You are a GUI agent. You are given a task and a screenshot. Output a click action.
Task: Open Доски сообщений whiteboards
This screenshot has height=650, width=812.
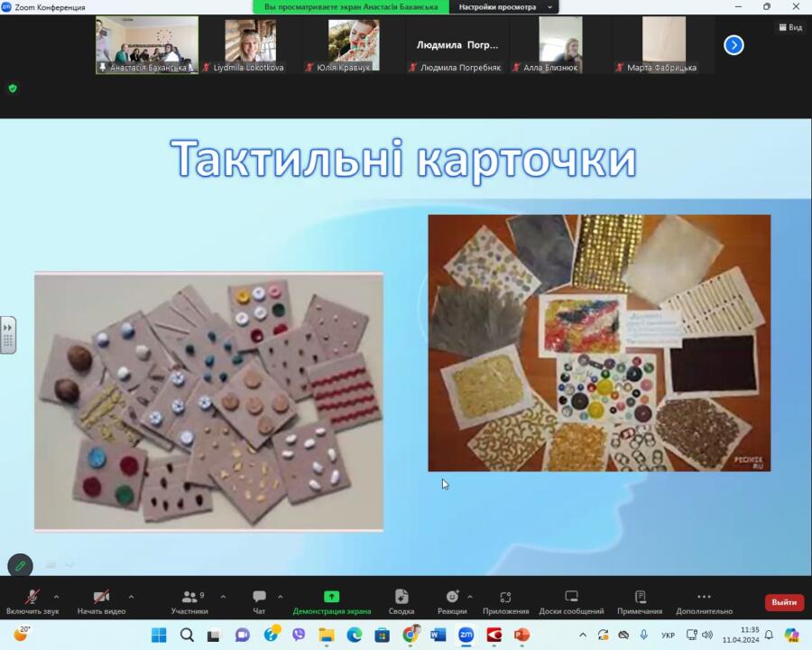(571, 602)
